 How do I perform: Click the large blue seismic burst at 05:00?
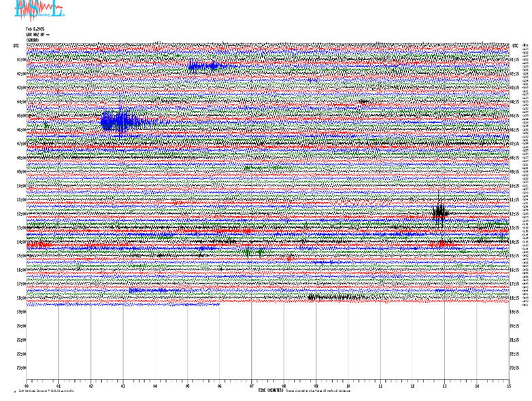point(122,121)
